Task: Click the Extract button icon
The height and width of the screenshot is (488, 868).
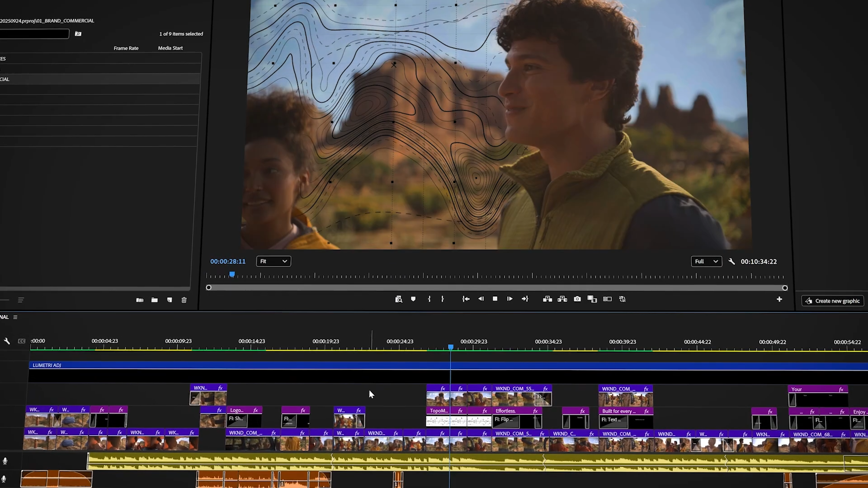Action: [x=562, y=299]
